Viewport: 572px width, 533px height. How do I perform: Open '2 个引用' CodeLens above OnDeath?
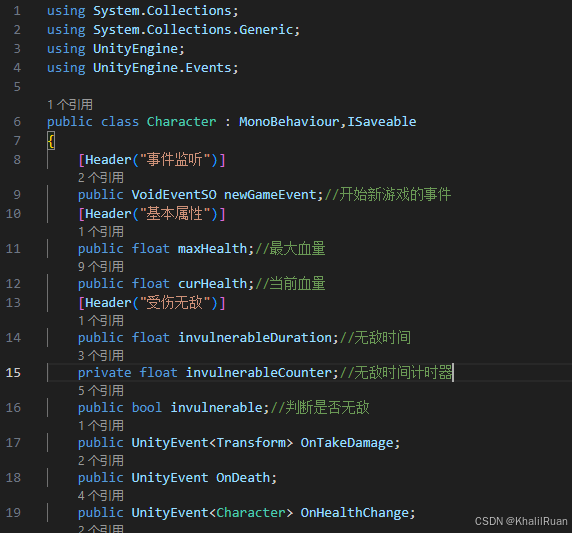[101, 461]
